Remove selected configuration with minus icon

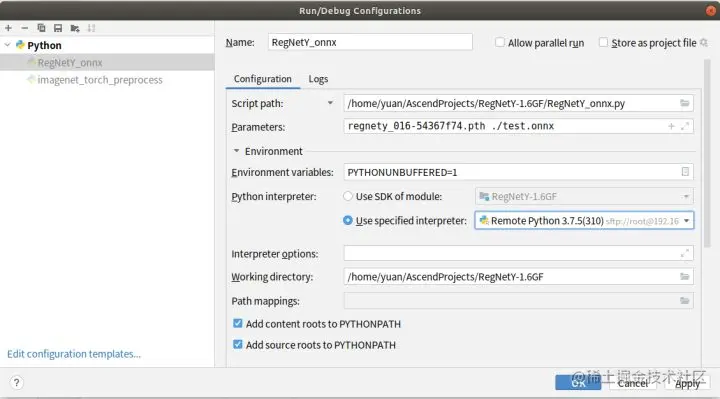click(x=25, y=28)
